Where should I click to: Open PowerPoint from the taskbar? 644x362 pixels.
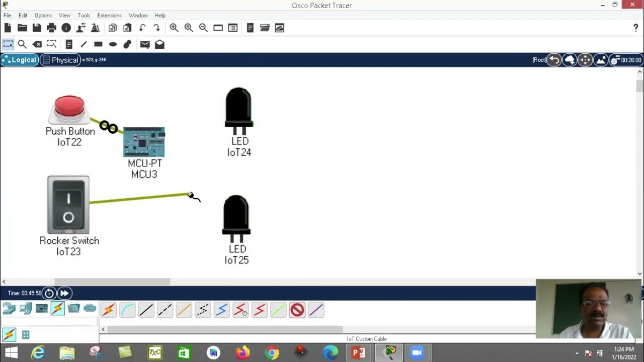tap(359, 352)
